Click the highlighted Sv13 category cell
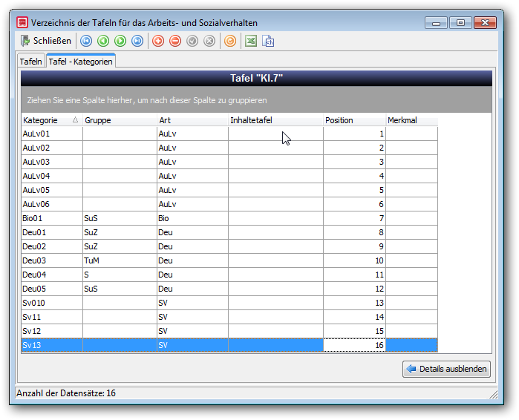519x420 pixels. click(x=52, y=345)
